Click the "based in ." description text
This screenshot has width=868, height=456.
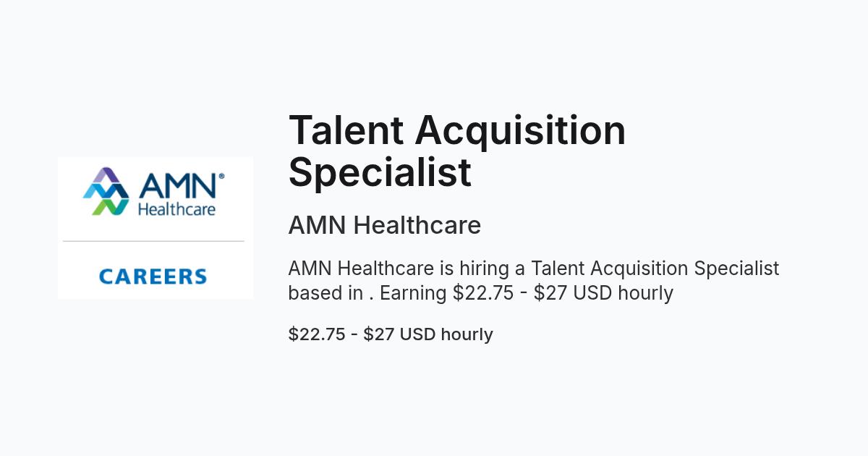[x=331, y=293]
